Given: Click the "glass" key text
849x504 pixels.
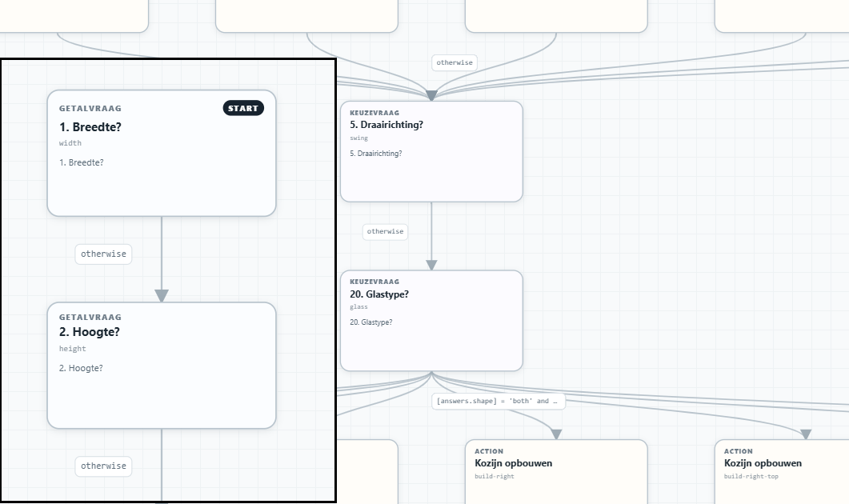Looking at the screenshot, I should pos(359,307).
